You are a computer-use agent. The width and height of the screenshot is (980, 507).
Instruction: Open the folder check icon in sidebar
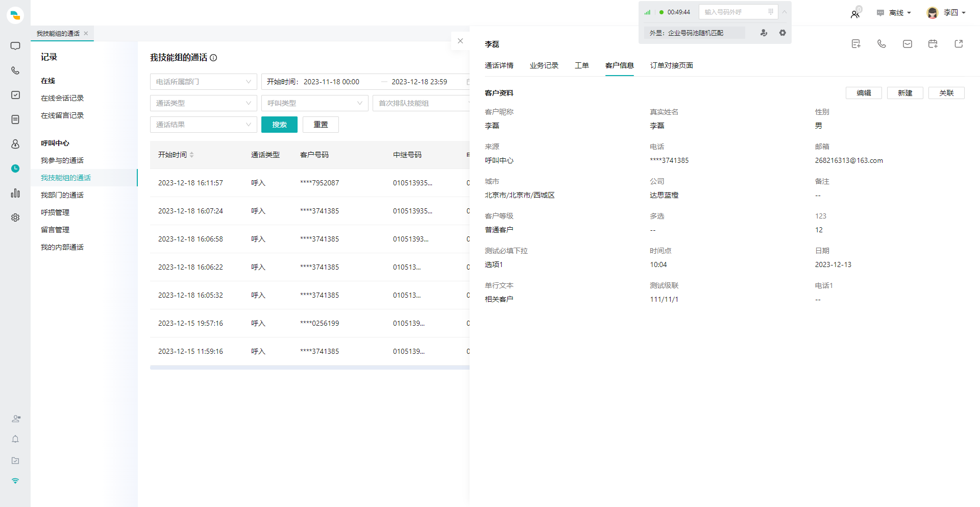click(15, 461)
